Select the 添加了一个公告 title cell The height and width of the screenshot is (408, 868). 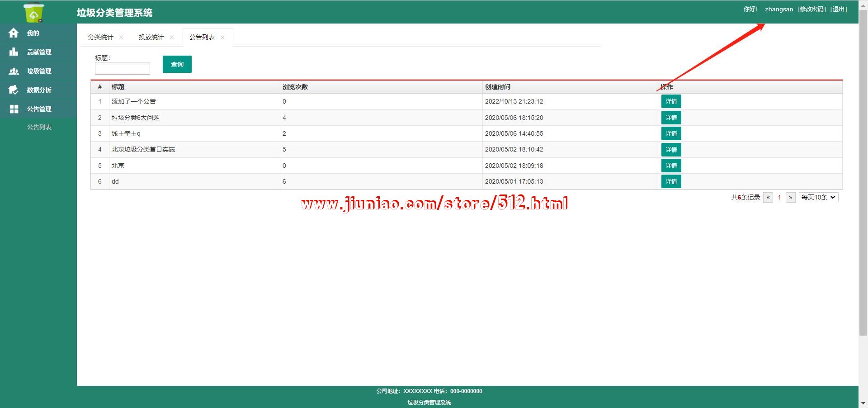194,101
